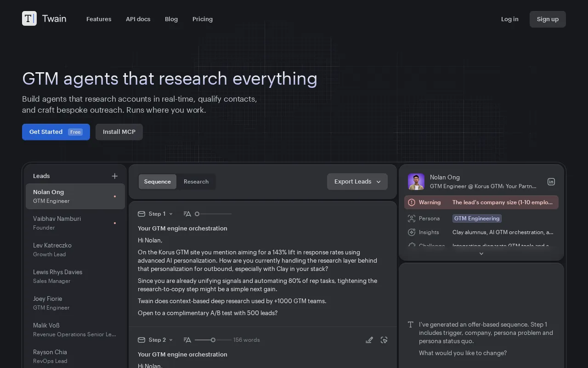Click the Step 1 translate tone icon
The width and height of the screenshot is (588, 368).
pyautogui.click(x=187, y=214)
